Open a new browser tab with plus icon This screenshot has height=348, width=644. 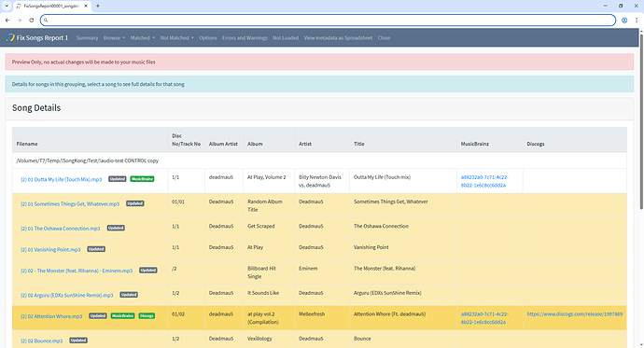tap(98, 6)
